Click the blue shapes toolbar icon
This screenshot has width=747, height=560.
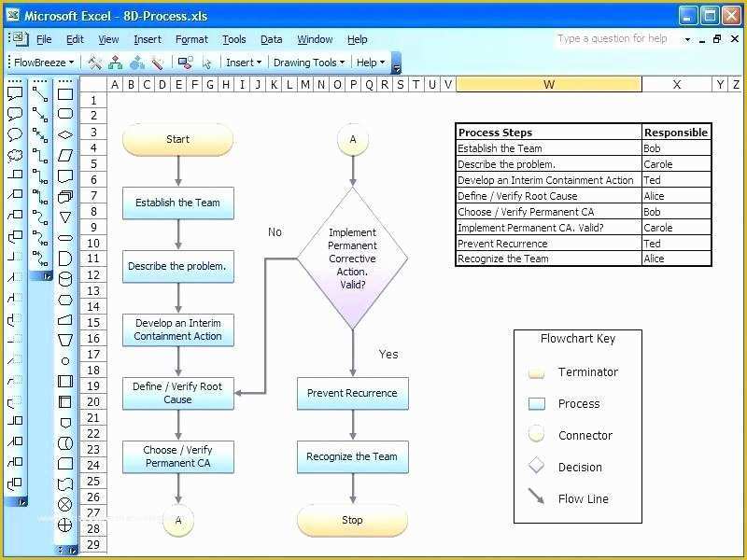click(x=137, y=63)
